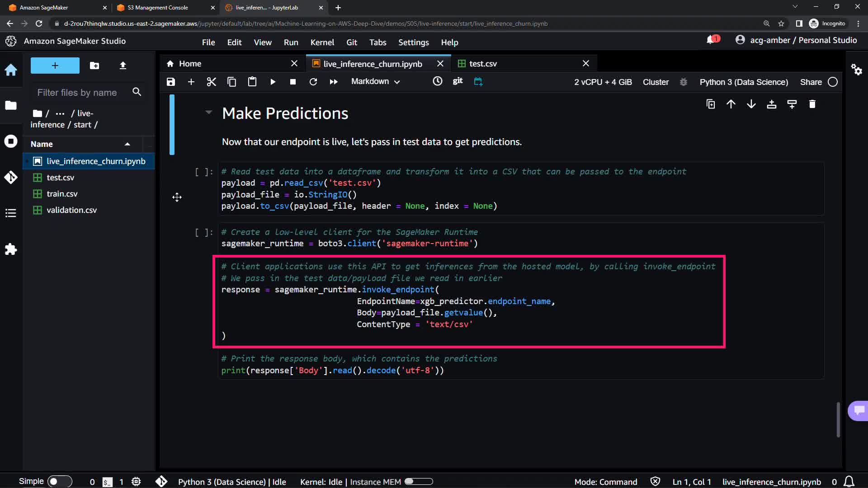Toggle the Instance MEM switch

point(418,482)
